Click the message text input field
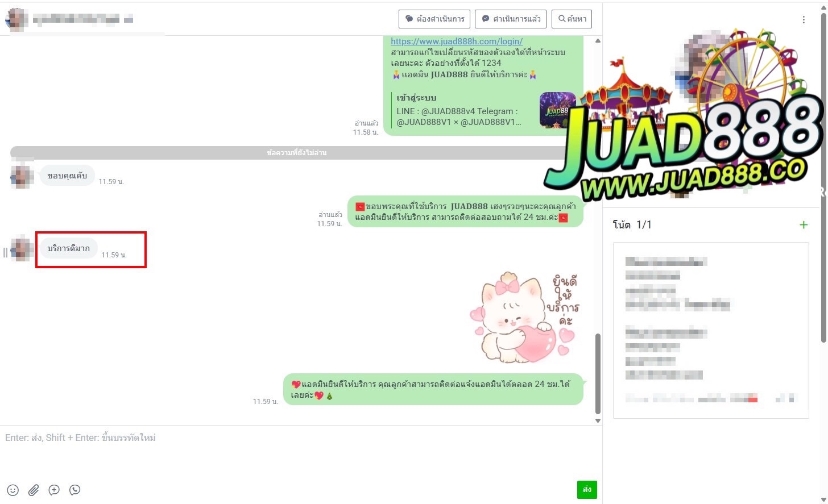828x504 pixels. click(296, 449)
